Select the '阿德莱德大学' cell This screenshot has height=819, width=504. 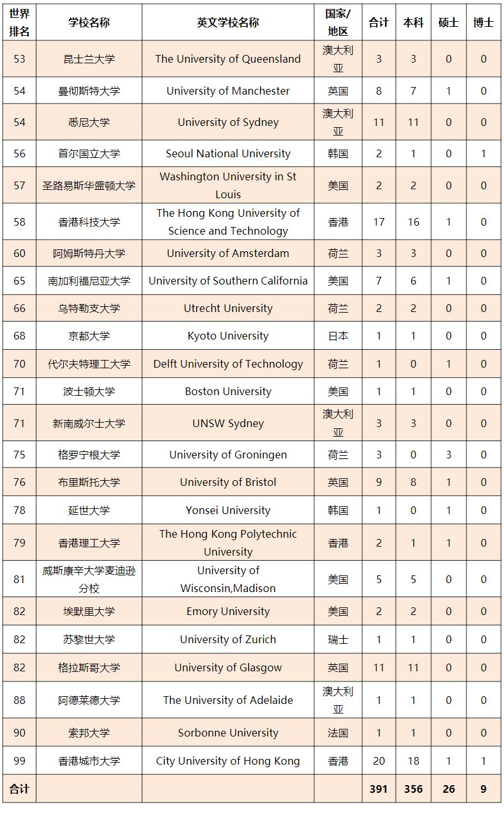pyautogui.click(x=89, y=700)
